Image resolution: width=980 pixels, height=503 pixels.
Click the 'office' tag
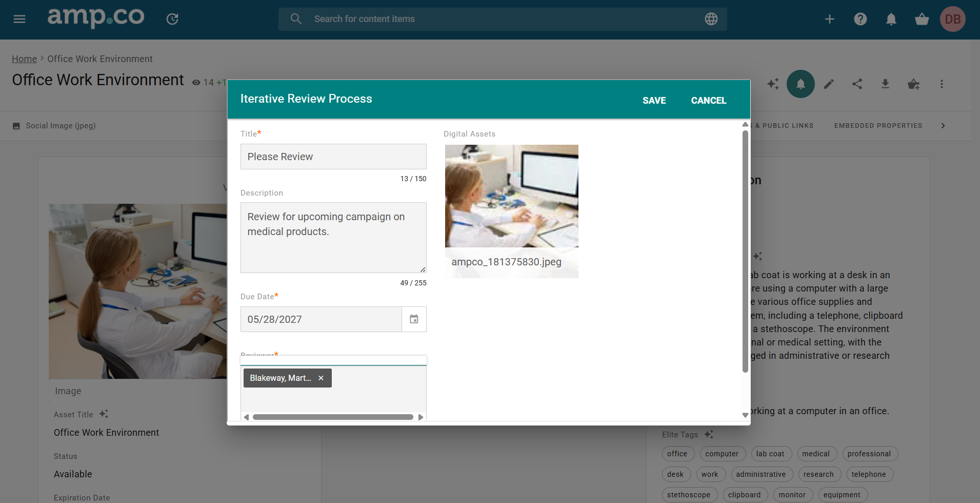coord(677,454)
